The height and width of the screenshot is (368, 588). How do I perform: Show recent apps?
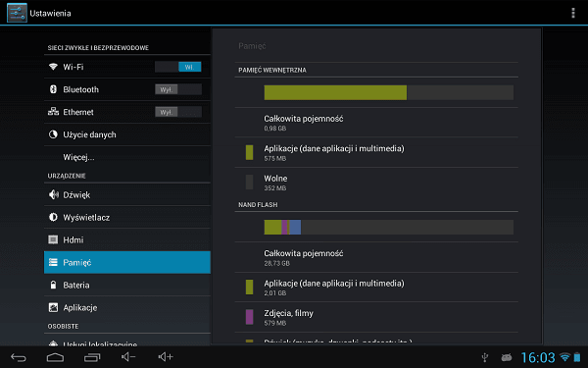(x=92, y=357)
